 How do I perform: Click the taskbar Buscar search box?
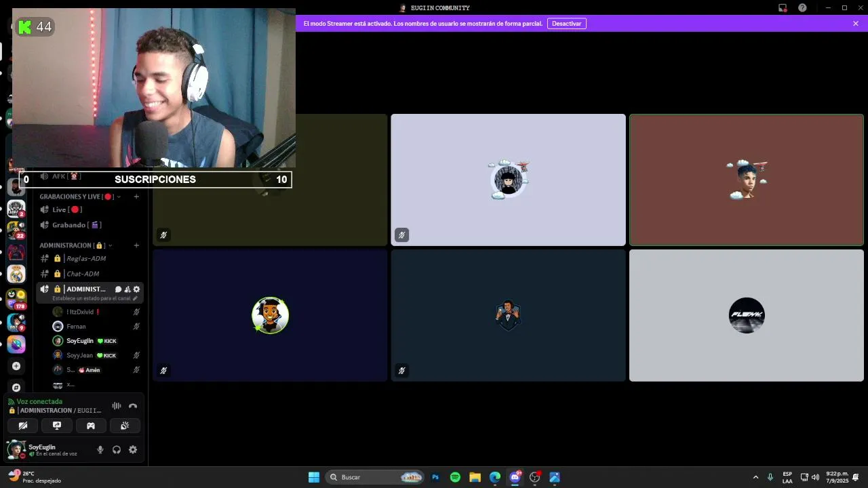click(x=374, y=477)
